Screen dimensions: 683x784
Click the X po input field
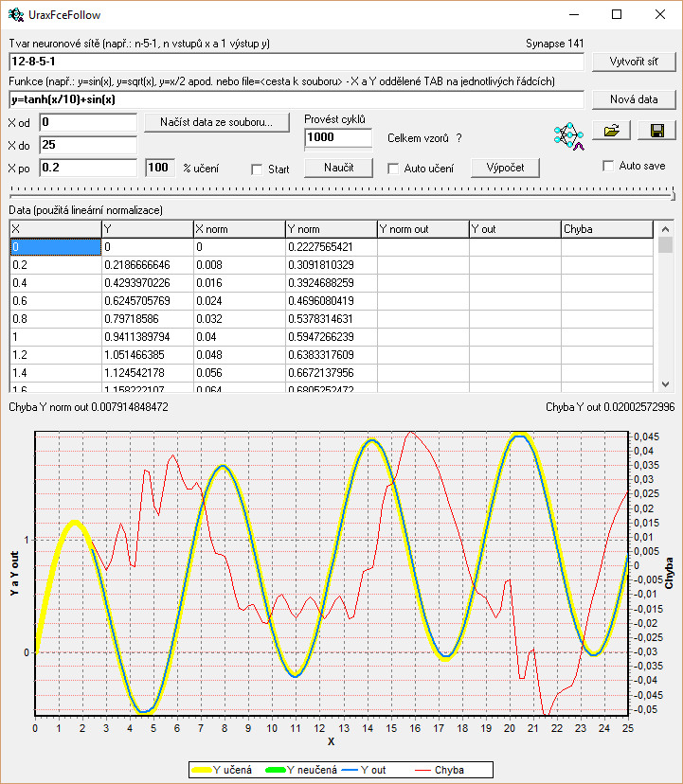pyautogui.click(x=88, y=168)
